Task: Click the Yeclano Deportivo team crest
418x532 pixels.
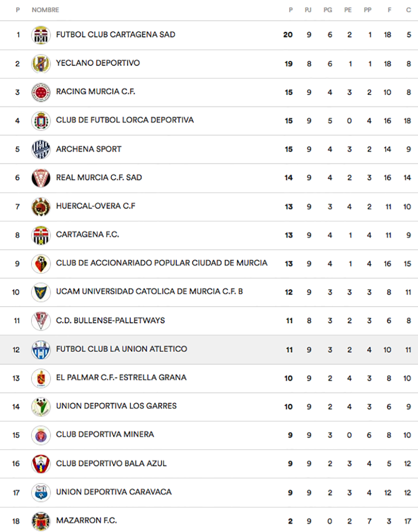Action: [x=41, y=64]
